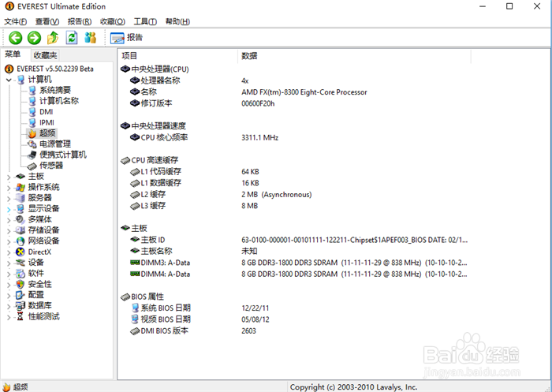Screen dimensions: 552x392
Task: Click the flame icon for 超频 in the tree
Action: click(32, 133)
